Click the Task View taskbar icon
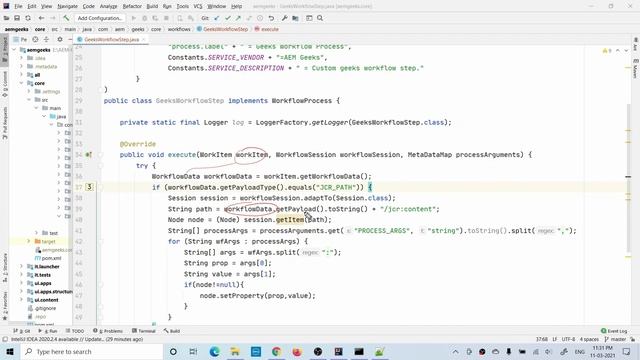The image size is (640, 360). pos(193,351)
